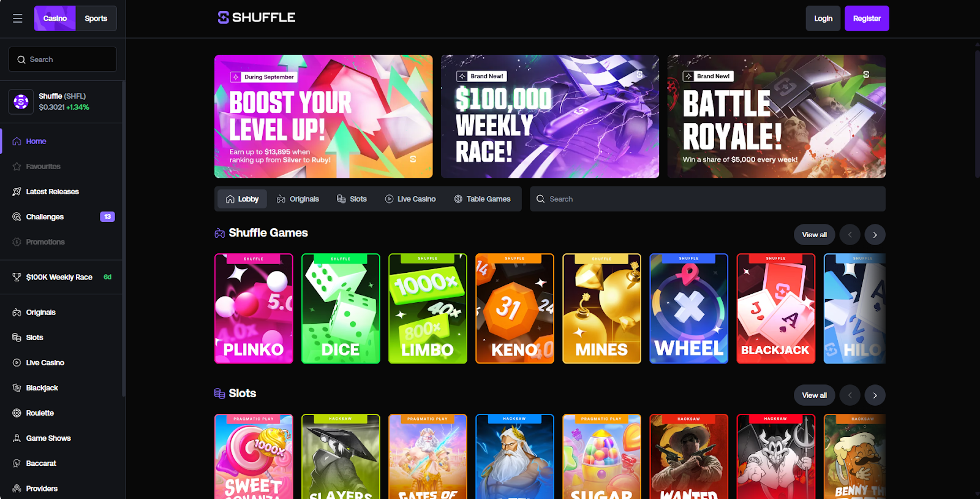Select the Casino toggle

[x=55, y=18]
